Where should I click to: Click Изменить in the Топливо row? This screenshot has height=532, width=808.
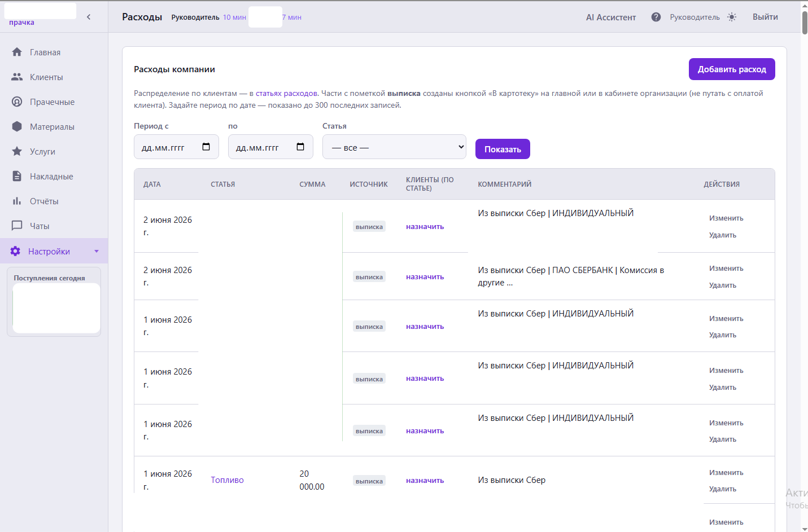pyautogui.click(x=726, y=473)
